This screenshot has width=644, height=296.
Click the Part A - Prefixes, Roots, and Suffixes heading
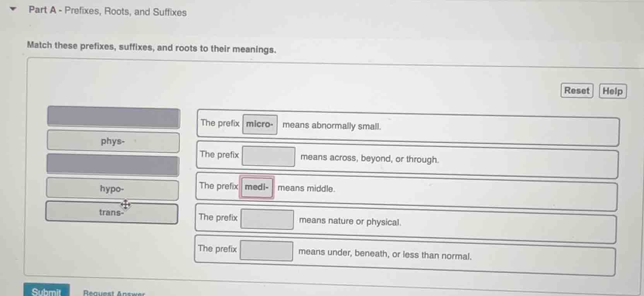pyautogui.click(x=107, y=12)
